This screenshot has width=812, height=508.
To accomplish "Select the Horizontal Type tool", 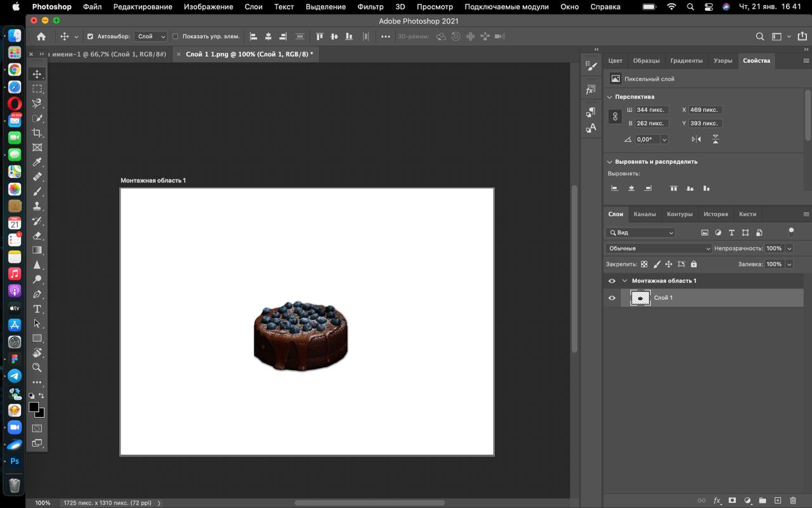I will point(37,309).
